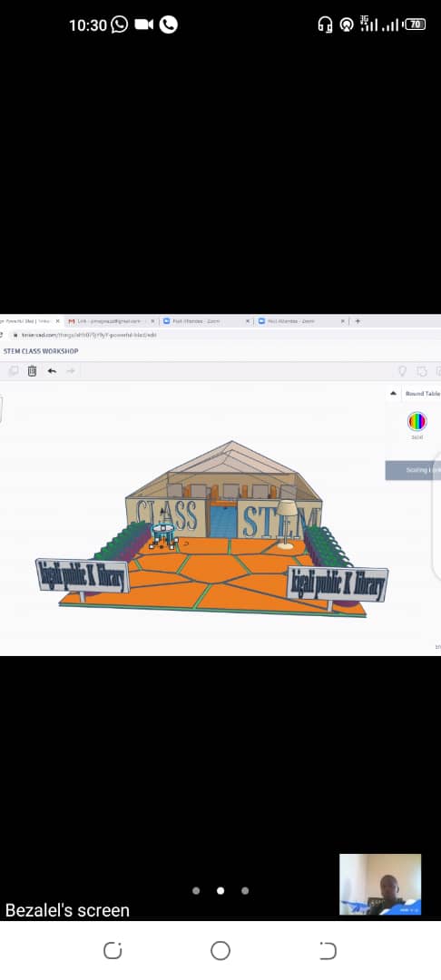The height and width of the screenshot is (980, 441).
Task: Select the CLASS text on the building wall
Action: pos(167,516)
